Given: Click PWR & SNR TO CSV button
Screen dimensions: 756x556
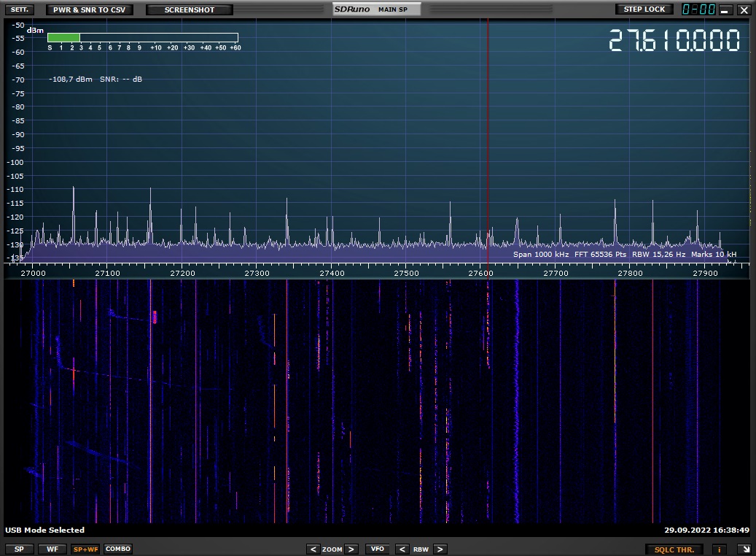Looking at the screenshot, I should [89, 9].
